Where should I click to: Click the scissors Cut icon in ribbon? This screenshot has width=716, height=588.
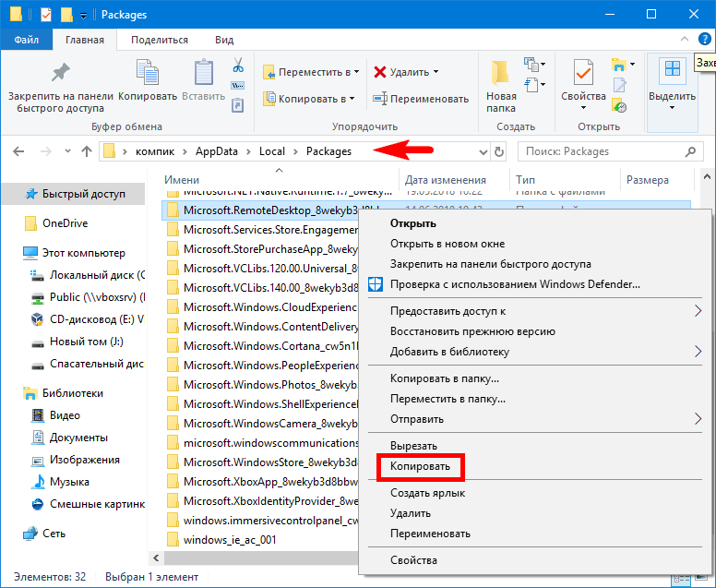pyautogui.click(x=238, y=65)
